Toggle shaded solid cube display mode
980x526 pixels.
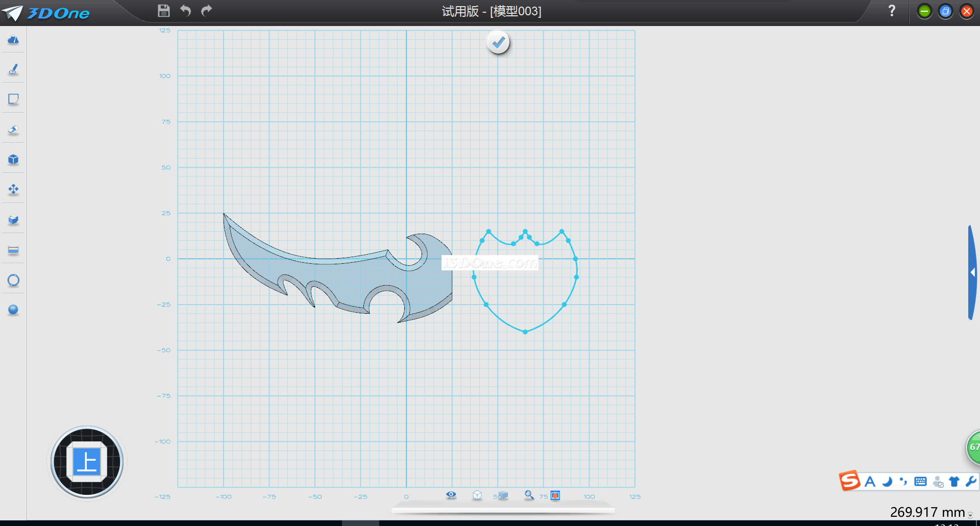tap(503, 495)
